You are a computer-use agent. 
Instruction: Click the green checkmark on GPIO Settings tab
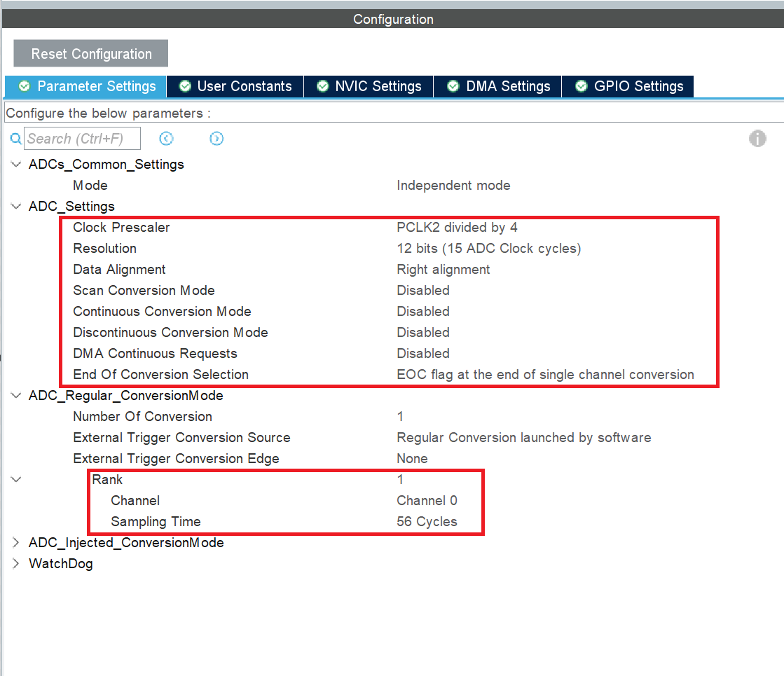pyautogui.click(x=581, y=86)
